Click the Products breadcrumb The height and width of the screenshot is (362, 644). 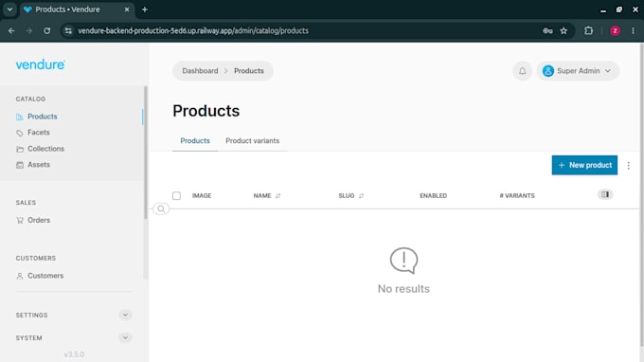[248, 71]
